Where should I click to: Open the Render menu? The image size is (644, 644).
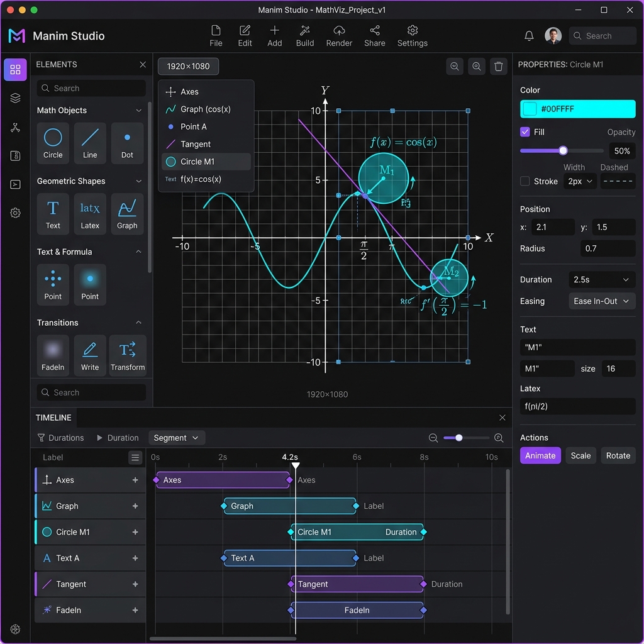coord(339,36)
